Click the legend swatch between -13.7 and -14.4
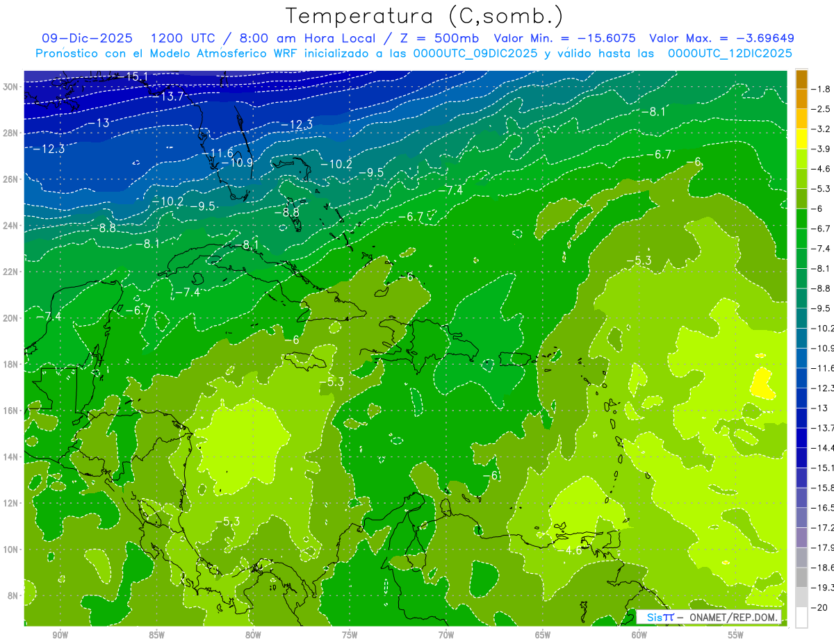Viewport: 834px width, 644px height. point(801,438)
